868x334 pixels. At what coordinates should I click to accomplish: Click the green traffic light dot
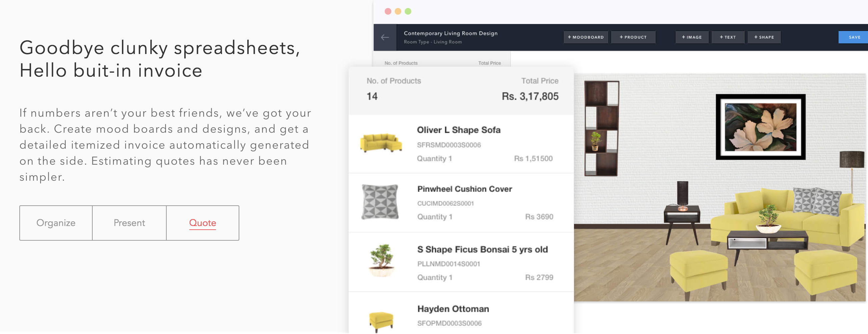click(x=408, y=11)
